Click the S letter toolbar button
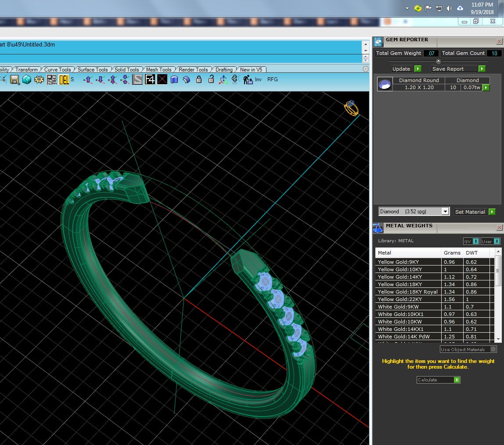 click(72, 79)
